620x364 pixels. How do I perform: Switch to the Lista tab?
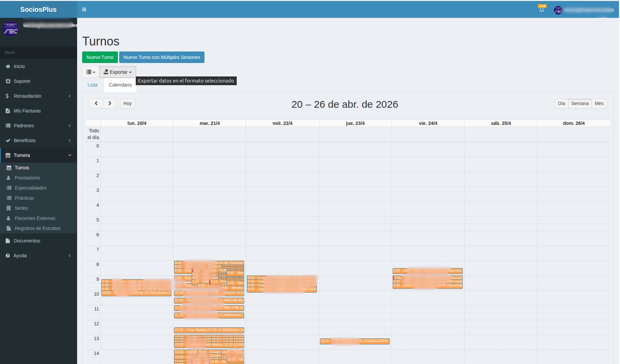(x=92, y=85)
